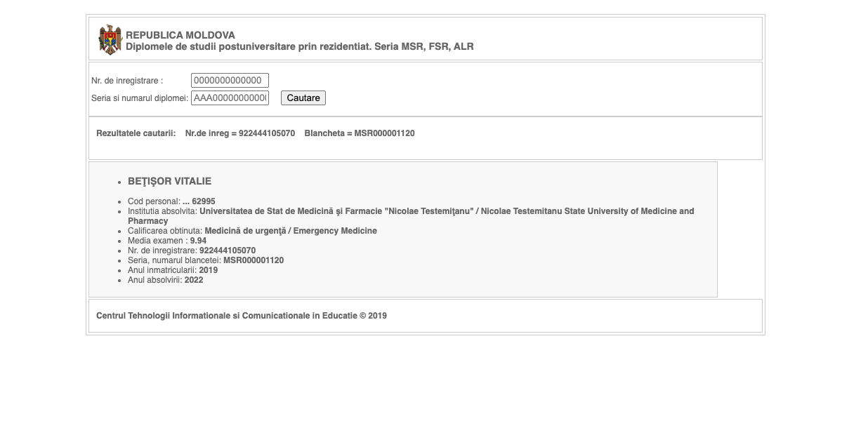Click the Anul absolvirii 2022 line
The width and height of the screenshot is (868, 421).
point(166,280)
